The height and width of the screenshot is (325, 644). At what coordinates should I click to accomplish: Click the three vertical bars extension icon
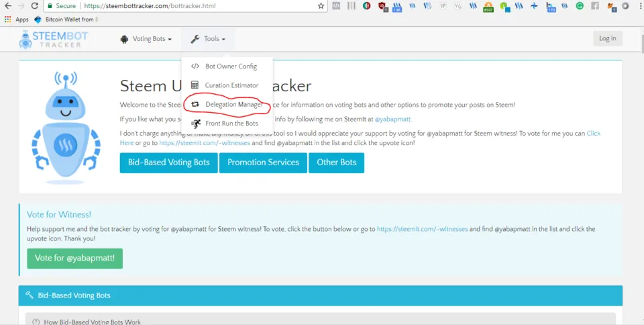click(351, 6)
